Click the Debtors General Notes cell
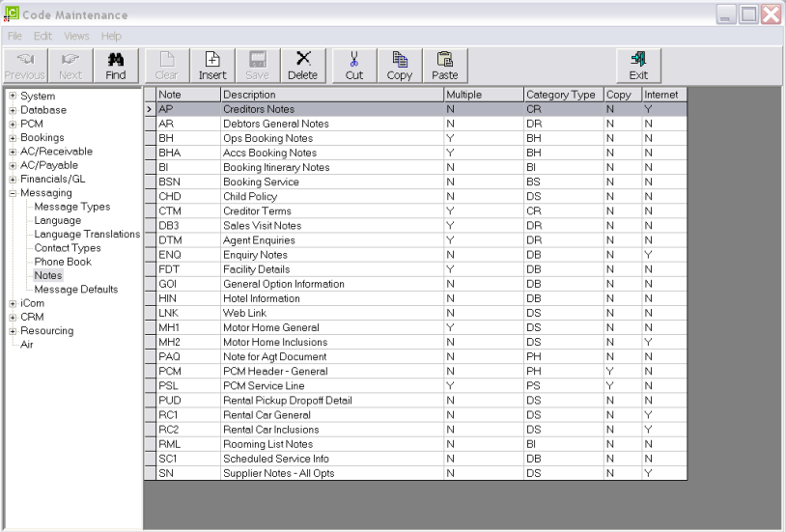786x532 pixels. pos(332,124)
